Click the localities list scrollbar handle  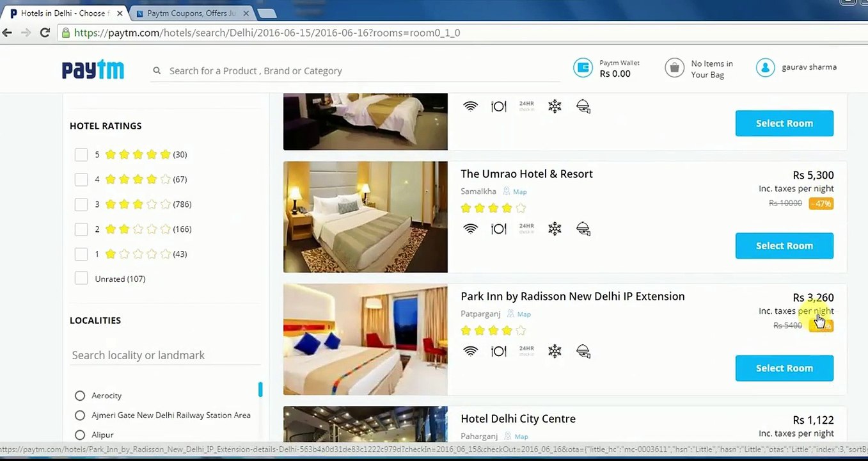coord(260,389)
